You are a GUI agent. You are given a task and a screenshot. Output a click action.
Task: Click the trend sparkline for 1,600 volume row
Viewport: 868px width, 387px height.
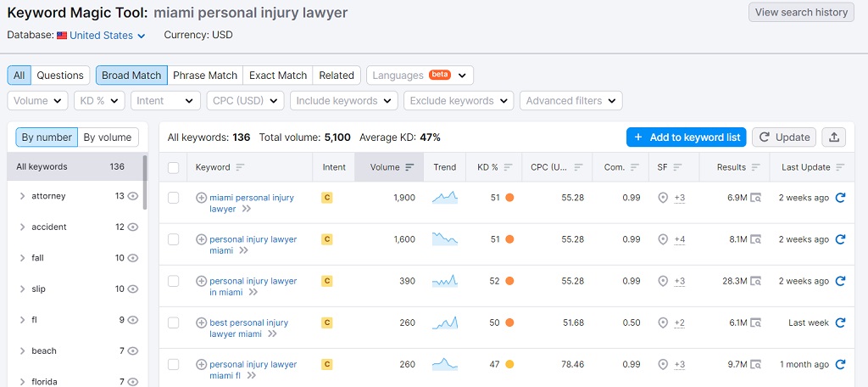pos(444,239)
